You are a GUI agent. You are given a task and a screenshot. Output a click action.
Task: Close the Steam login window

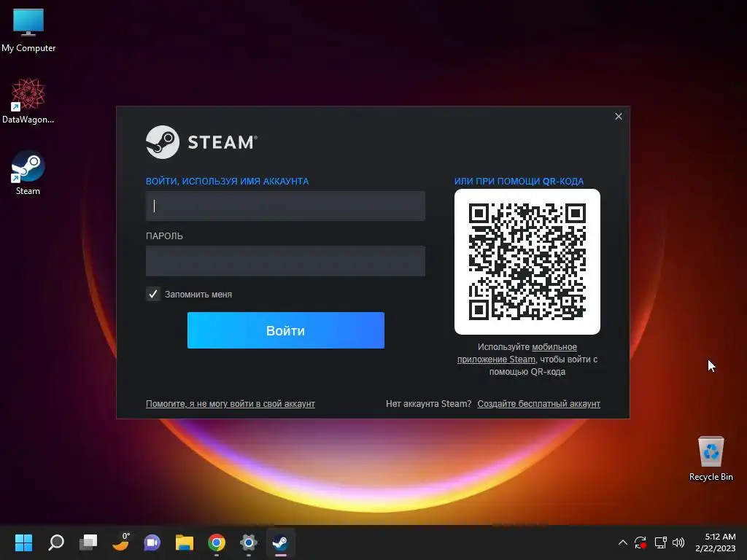point(619,116)
